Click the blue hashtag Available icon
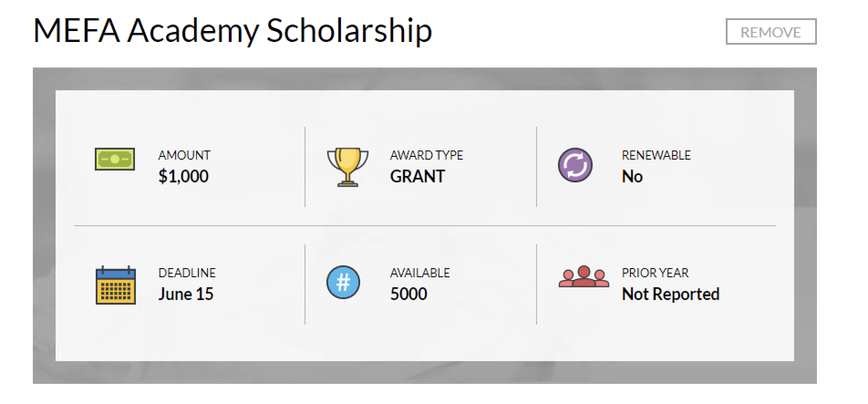868x404 pixels. [x=343, y=283]
